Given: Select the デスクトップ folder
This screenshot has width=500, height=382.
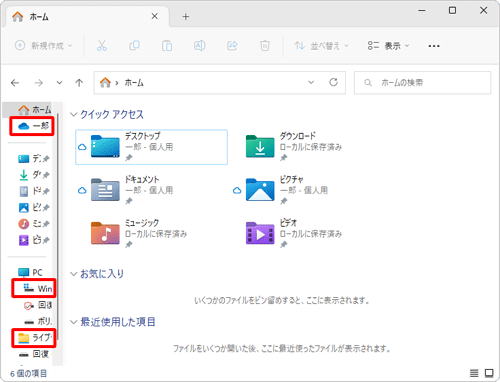Looking at the screenshot, I should tap(152, 147).
